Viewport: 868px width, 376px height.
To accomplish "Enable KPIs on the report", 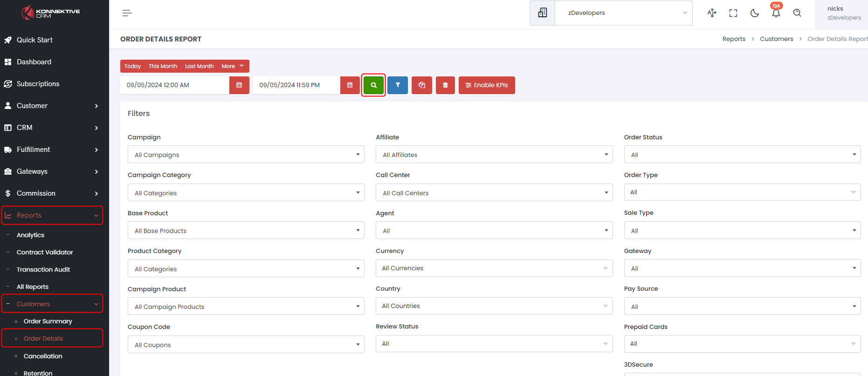I will click(x=487, y=85).
